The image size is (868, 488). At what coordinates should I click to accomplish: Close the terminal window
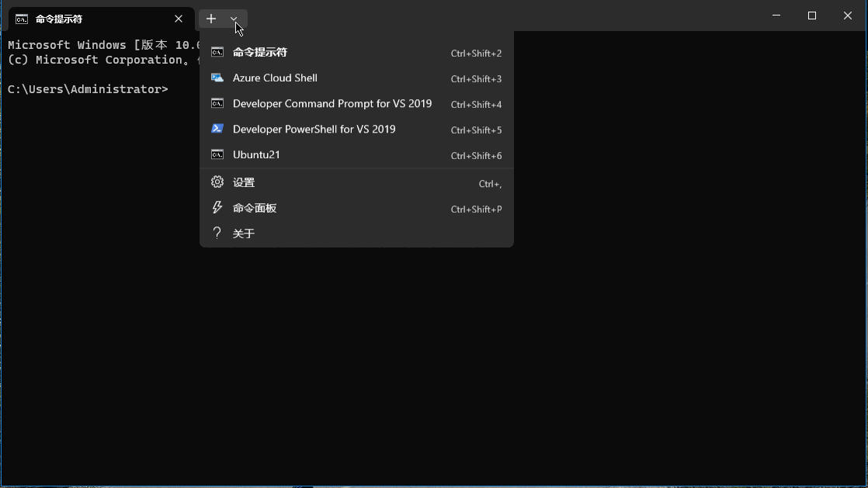(x=848, y=16)
